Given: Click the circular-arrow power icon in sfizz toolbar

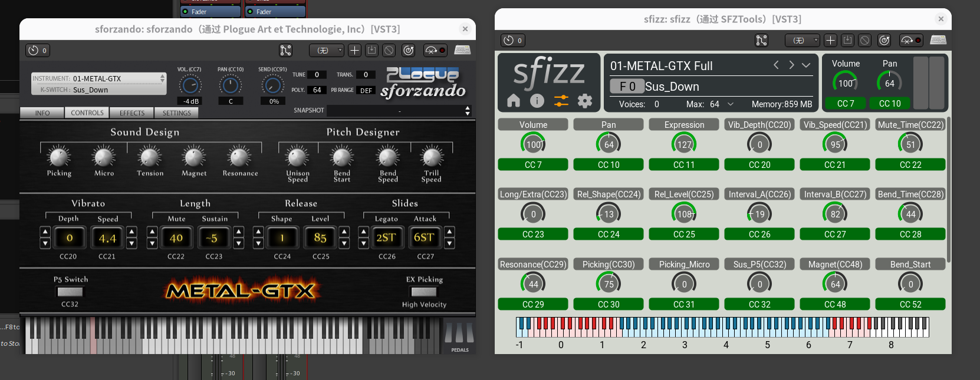Looking at the screenshot, I should pos(884,41).
